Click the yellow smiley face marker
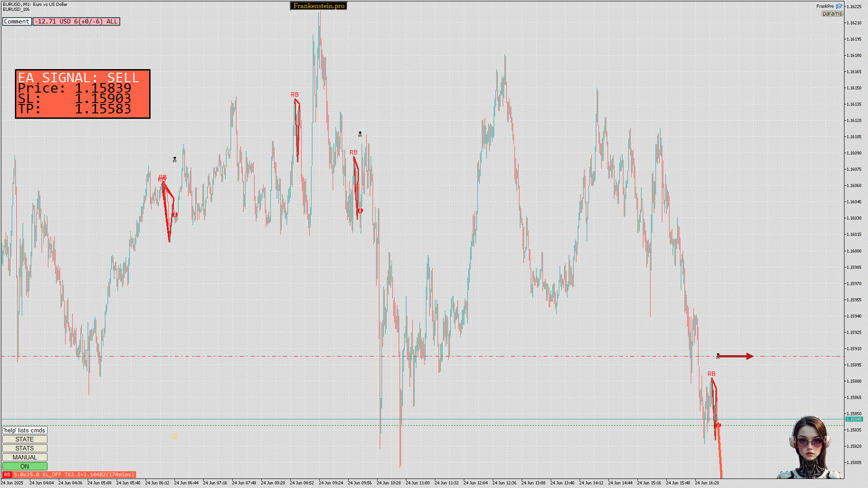The height and width of the screenshot is (488, 868). [x=175, y=436]
